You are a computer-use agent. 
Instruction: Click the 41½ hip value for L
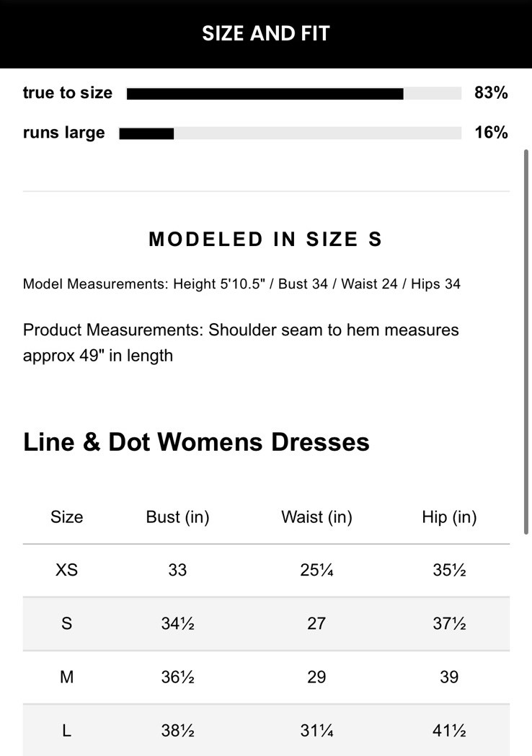[449, 731]
